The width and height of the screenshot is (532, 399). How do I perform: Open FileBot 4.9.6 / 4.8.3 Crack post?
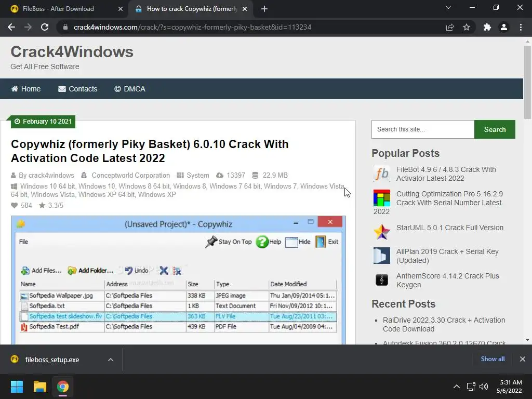(446, 174)
